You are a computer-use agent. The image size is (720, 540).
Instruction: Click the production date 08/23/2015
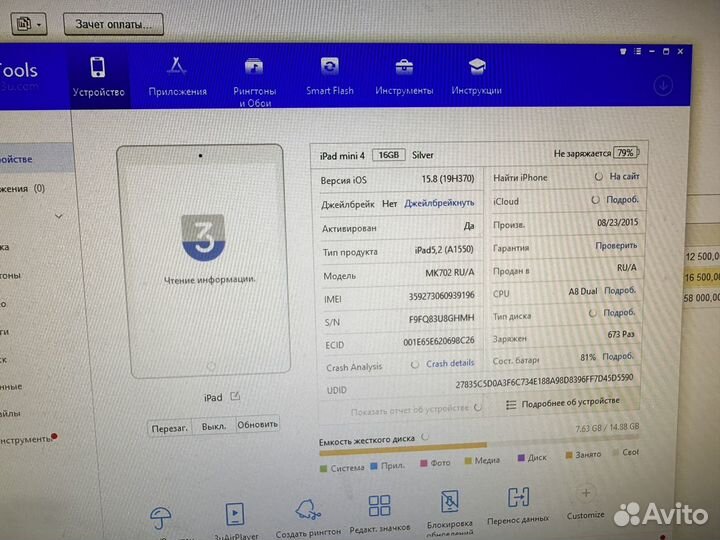point(617,223)
